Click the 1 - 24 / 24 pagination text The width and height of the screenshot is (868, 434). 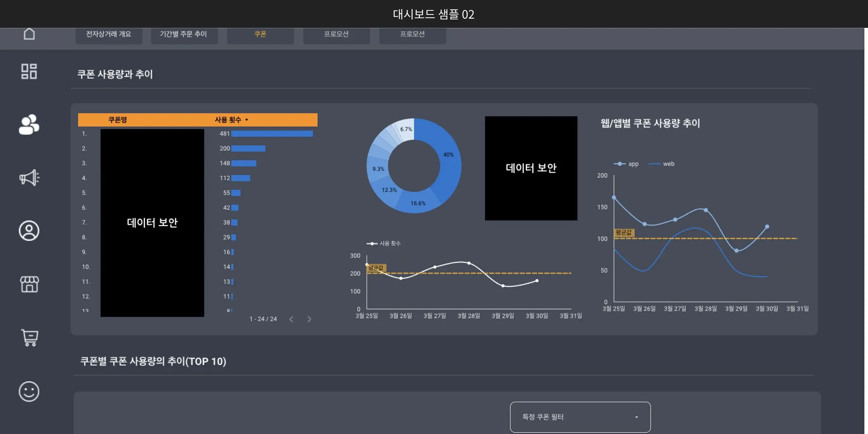coord(263,319)
